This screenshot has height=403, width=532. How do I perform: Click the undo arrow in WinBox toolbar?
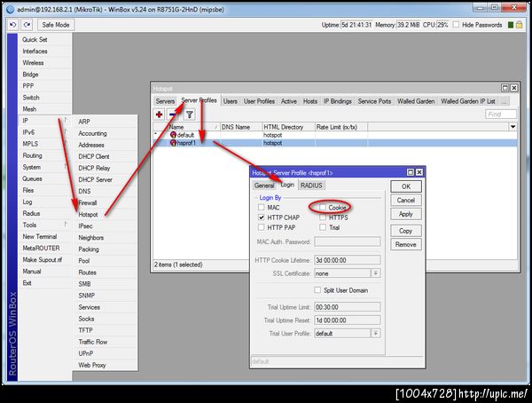13,25
